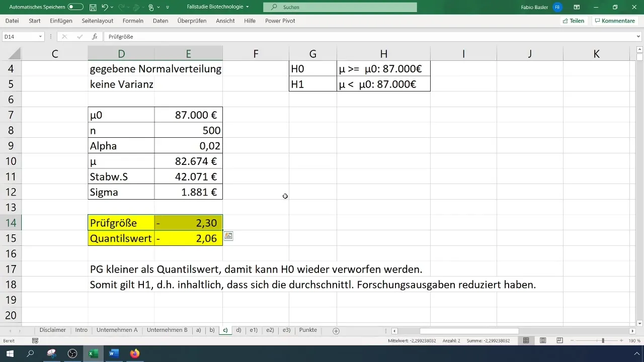Click the touch/mouse mode icon
Image resolution: width=644 pixels, height=362 pixels.
point(151,7)
